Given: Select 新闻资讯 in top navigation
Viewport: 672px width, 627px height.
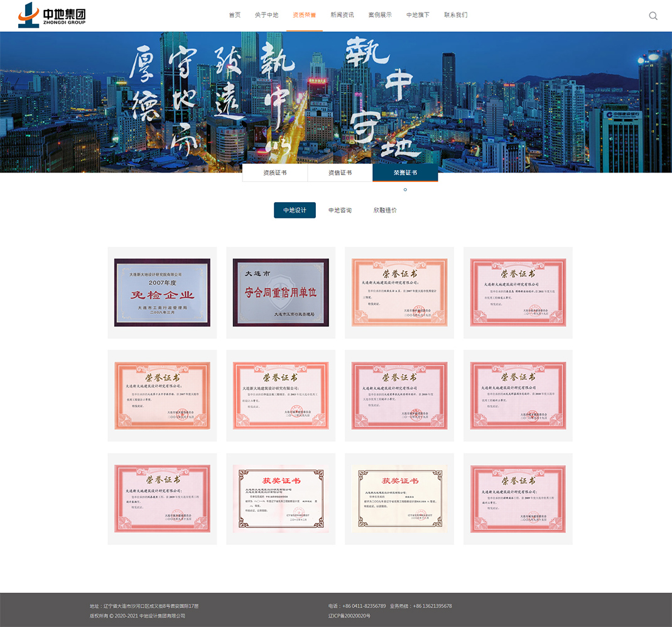Looking at the screenshot, I should (342, 15).
